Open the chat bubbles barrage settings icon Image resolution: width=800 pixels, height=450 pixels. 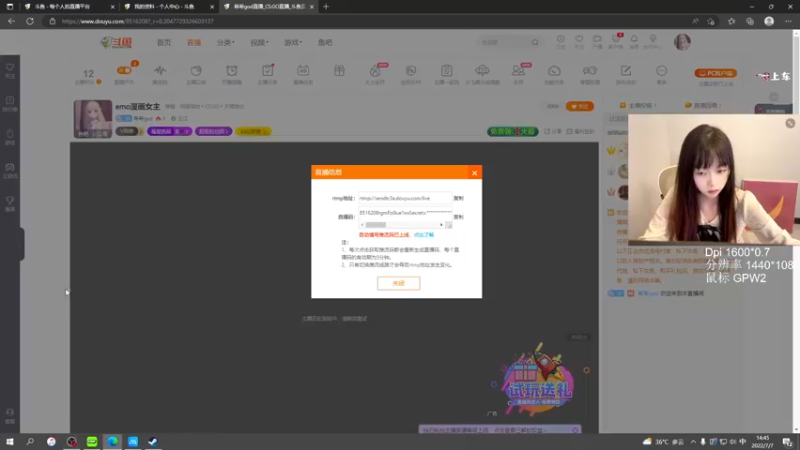(x=590, y=71)
